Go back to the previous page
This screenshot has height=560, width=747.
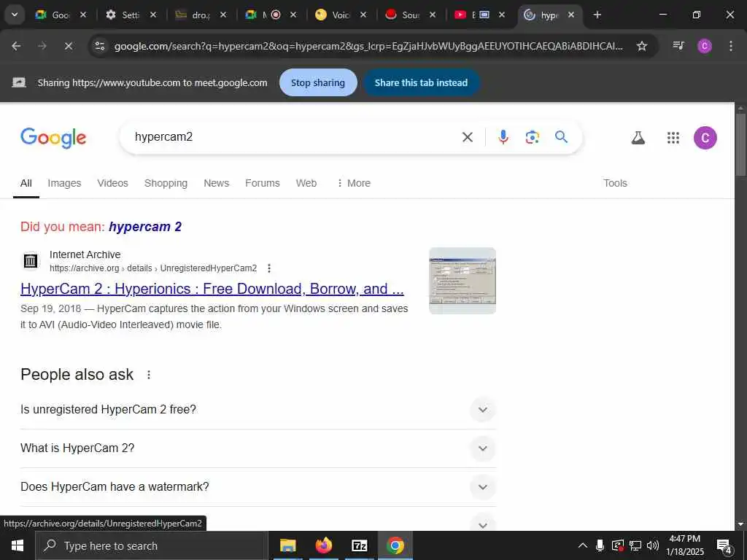coord(16,46)
